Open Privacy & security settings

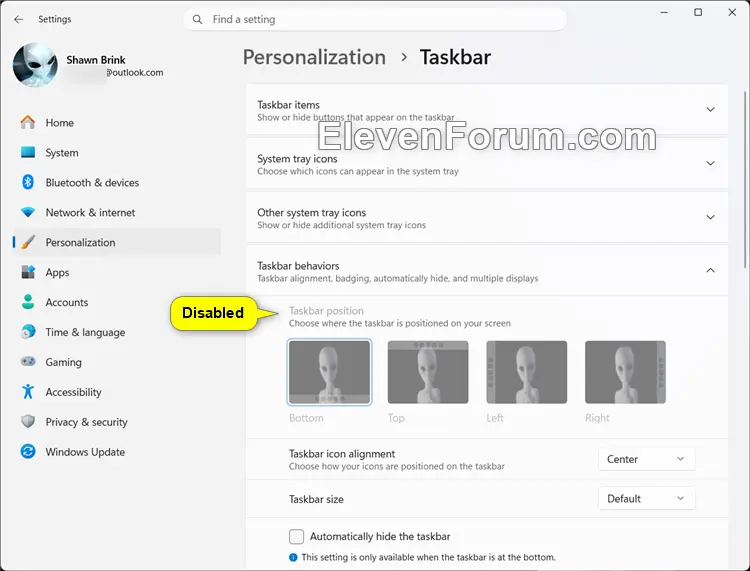click(117, 422)
